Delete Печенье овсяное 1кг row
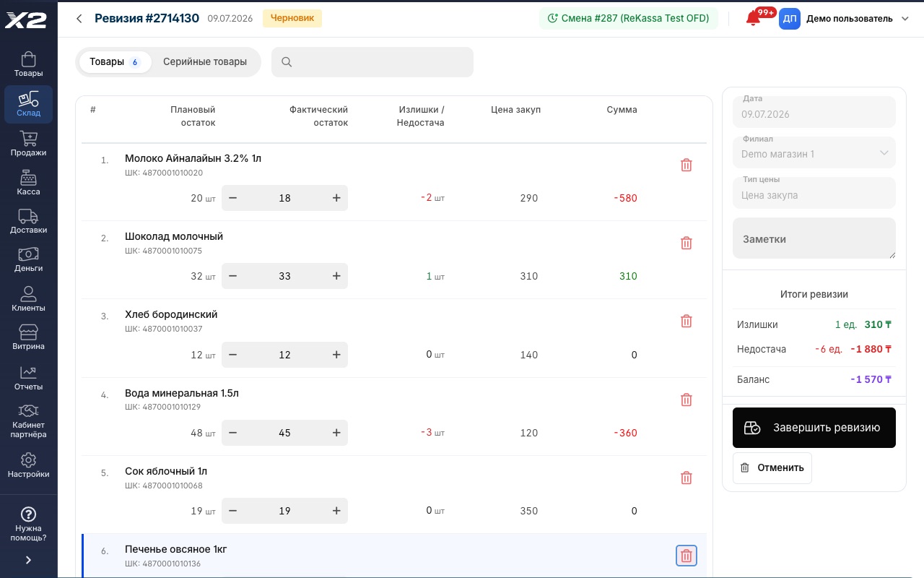The image size is (924, 578). pos(687,556)
